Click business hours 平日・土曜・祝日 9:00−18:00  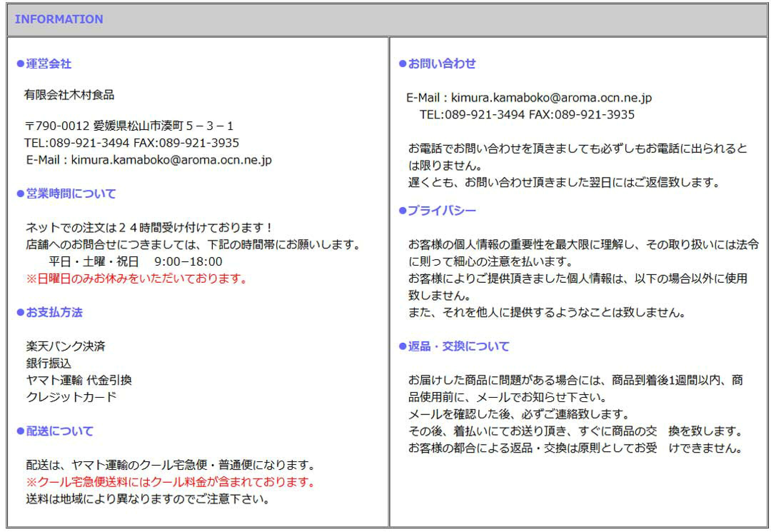point(136,261)
